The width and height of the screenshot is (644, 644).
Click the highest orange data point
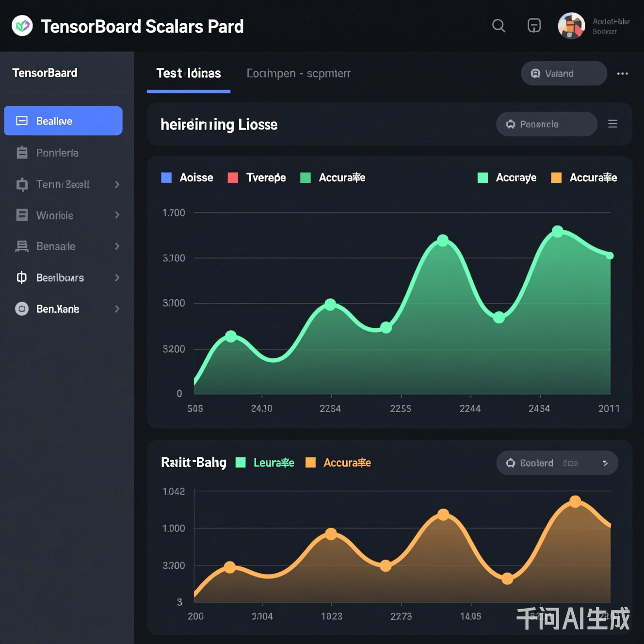tap(575, 501)
